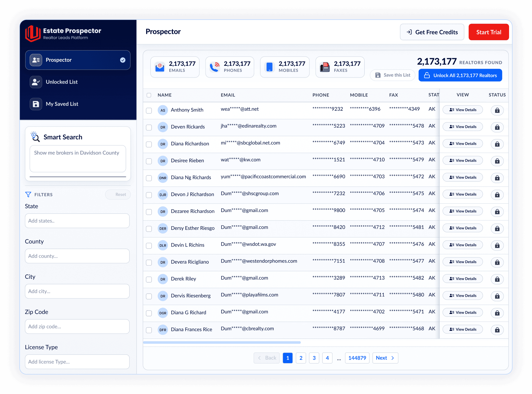Open the Emails stats icon

click(x=160, y=67)
